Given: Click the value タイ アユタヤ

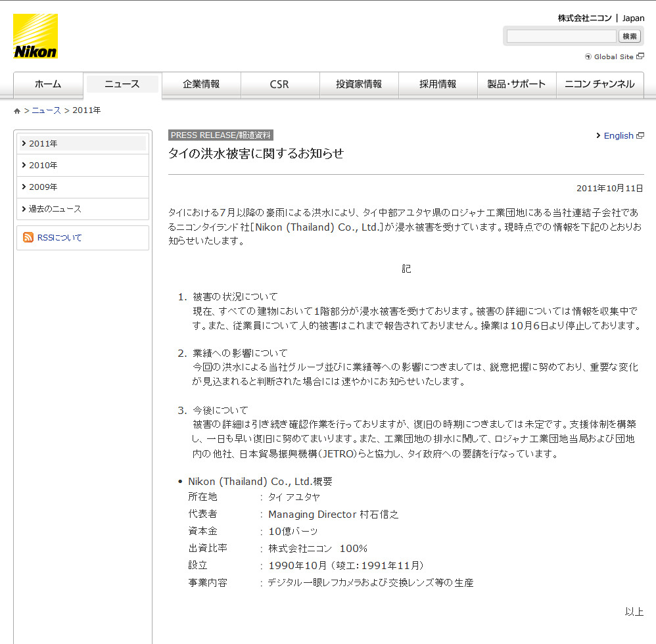Looking at the screenshot, I should click(x=294, y=497).
